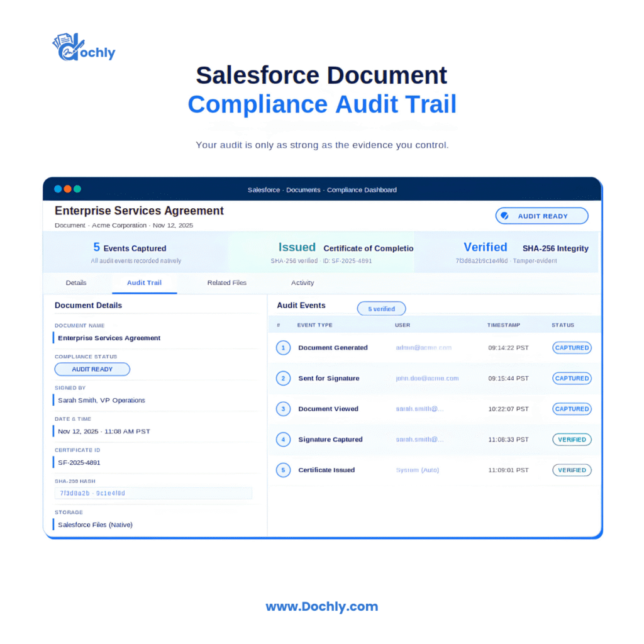Click VERIFIED status for Signature Captured
Image resolution: width=644 pixels, height=644 pixels.
point(572,440)
